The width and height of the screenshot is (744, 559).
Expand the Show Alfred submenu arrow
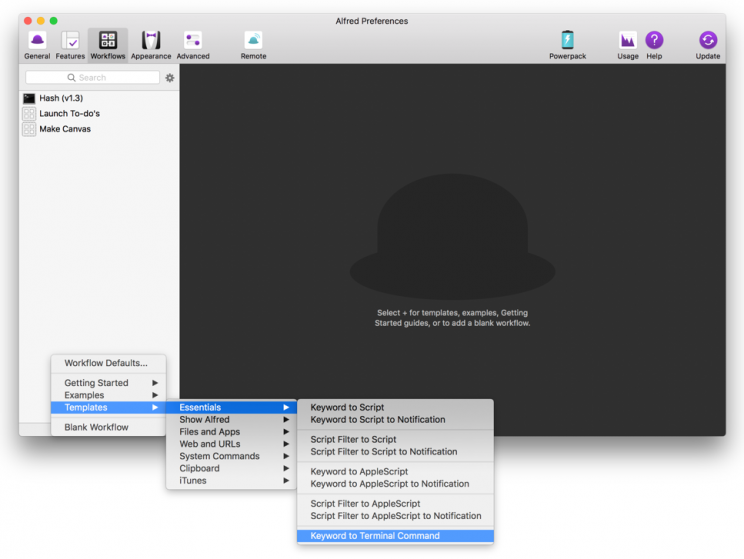point(286,419)
